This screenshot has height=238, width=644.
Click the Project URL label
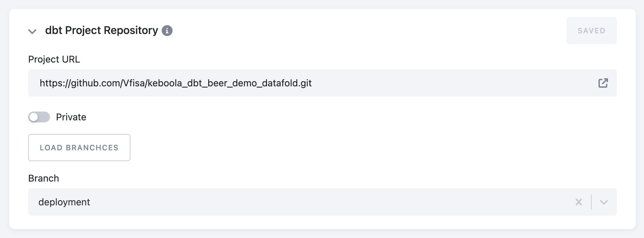(54, 59)
